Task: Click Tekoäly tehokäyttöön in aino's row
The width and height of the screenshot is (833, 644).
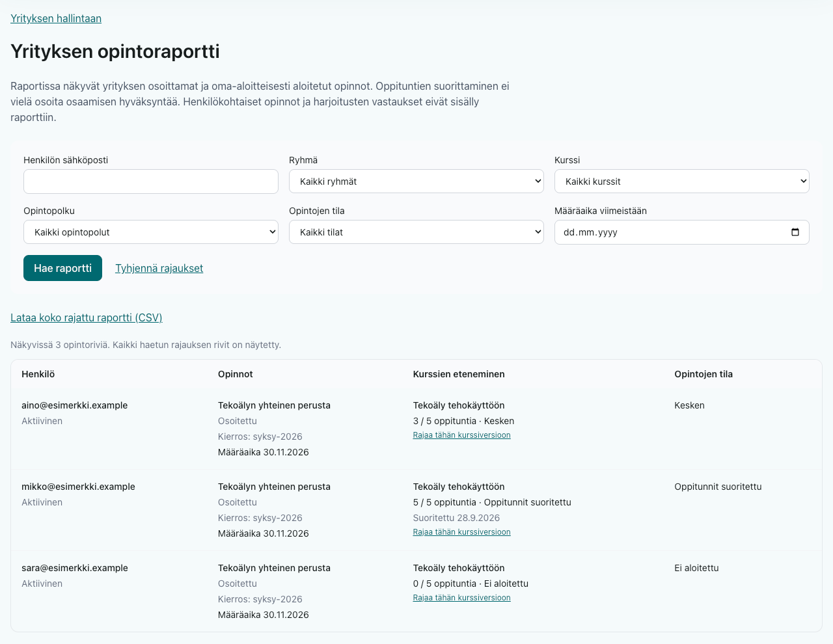Action: coord(459,405)
